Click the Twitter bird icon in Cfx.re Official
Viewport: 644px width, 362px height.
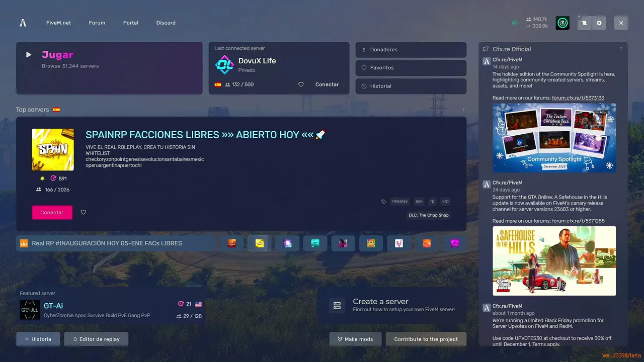point(486,49)
